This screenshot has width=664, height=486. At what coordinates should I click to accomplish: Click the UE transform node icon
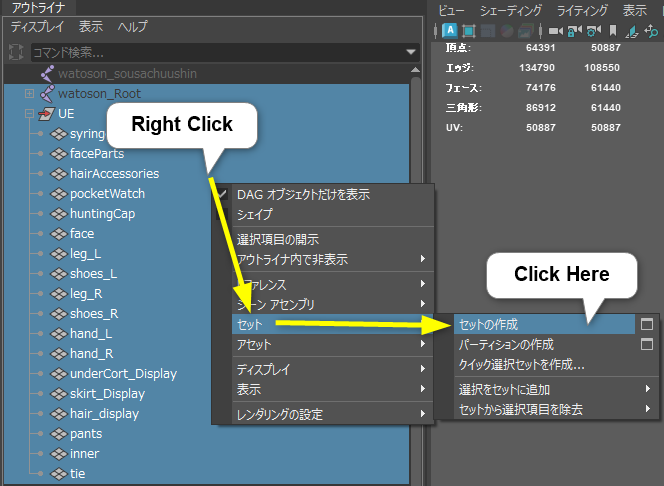(47, 113)
